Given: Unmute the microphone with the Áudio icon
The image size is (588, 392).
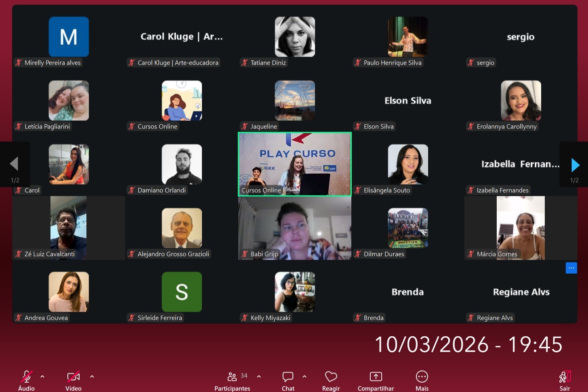Looking at the screenshot, I should tap(27, 377).
